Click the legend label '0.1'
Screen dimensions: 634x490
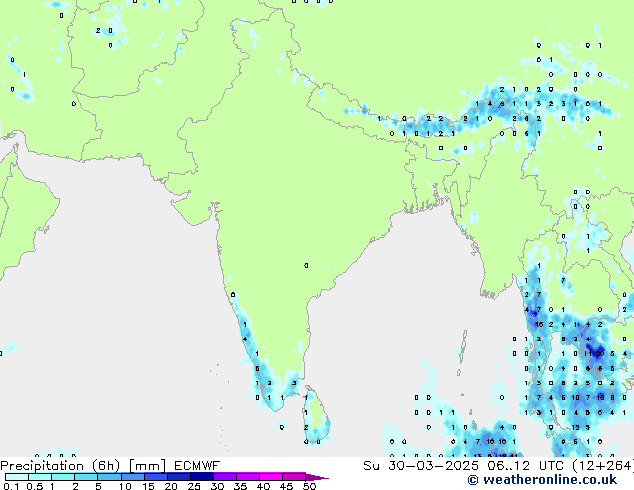click(x=12, y=486)
